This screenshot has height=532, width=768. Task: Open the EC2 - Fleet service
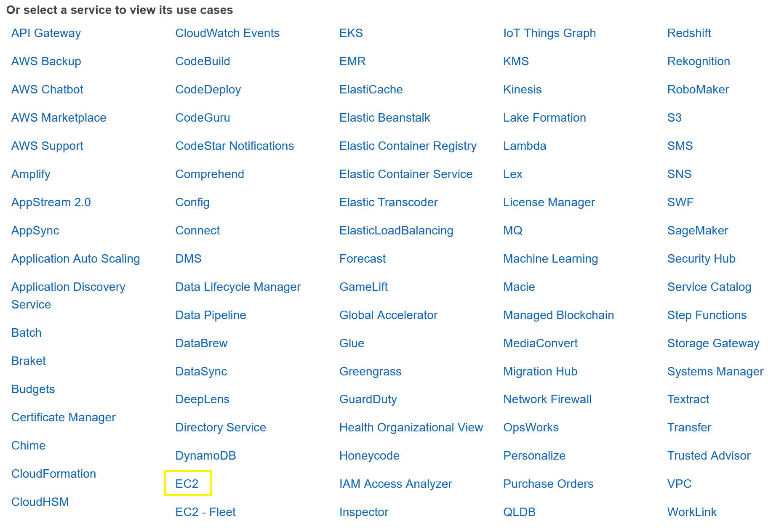(205, 512)
